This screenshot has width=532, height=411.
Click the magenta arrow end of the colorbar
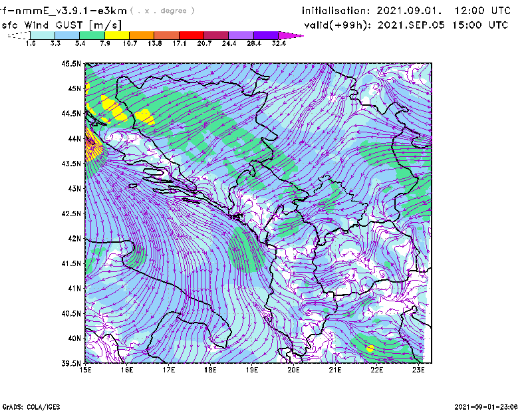pos(291,35)
